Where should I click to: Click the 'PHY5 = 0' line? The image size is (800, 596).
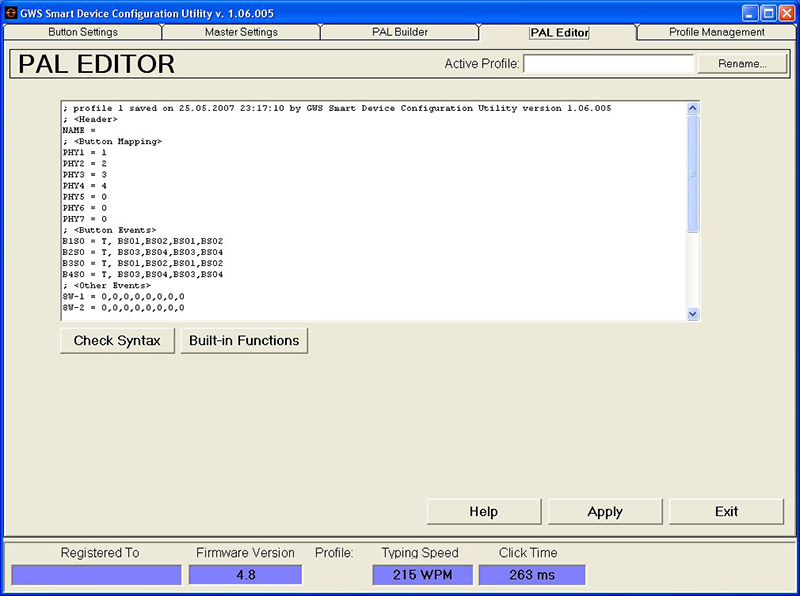click(x=85, y=197)
